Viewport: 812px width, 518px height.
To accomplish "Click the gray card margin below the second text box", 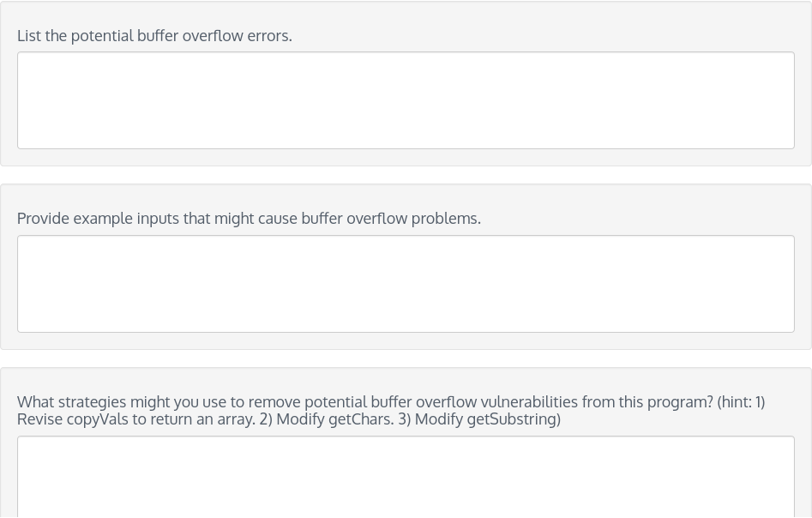I will (x=406, y=340).
